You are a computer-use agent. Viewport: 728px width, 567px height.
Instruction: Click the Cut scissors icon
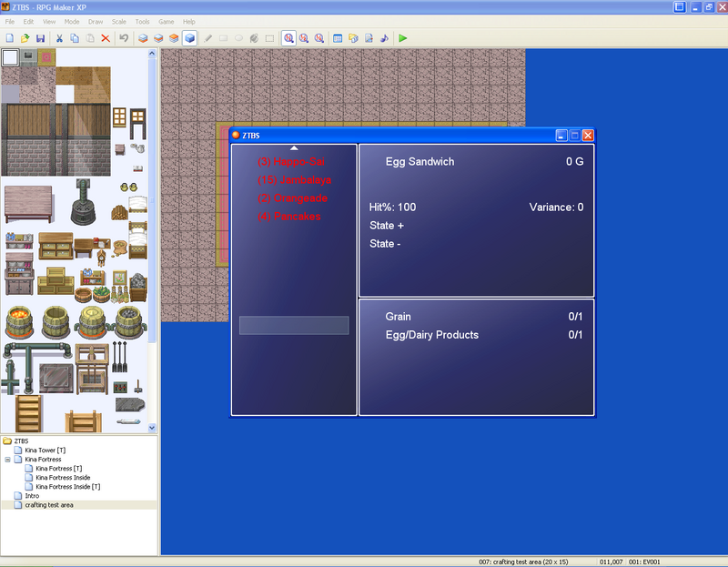(x=59, y=38)
